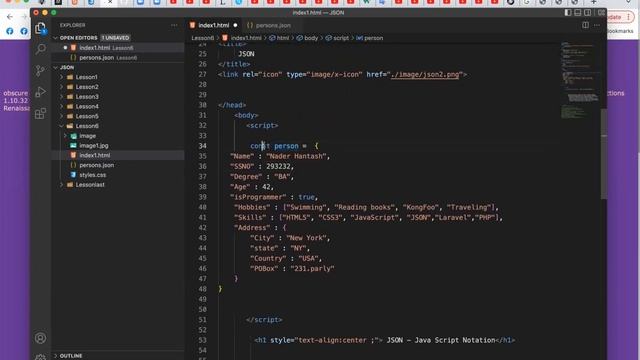Follow the ./image/json2.png href link
Image resolution: width=640 pixels, height=360 pixels.
click(x=424, y=74)
